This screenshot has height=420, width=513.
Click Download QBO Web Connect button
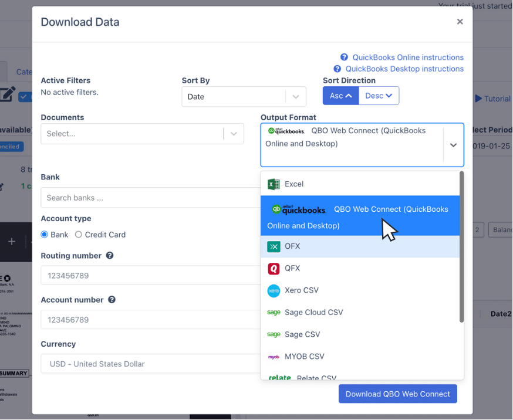(x=398, y=394)
